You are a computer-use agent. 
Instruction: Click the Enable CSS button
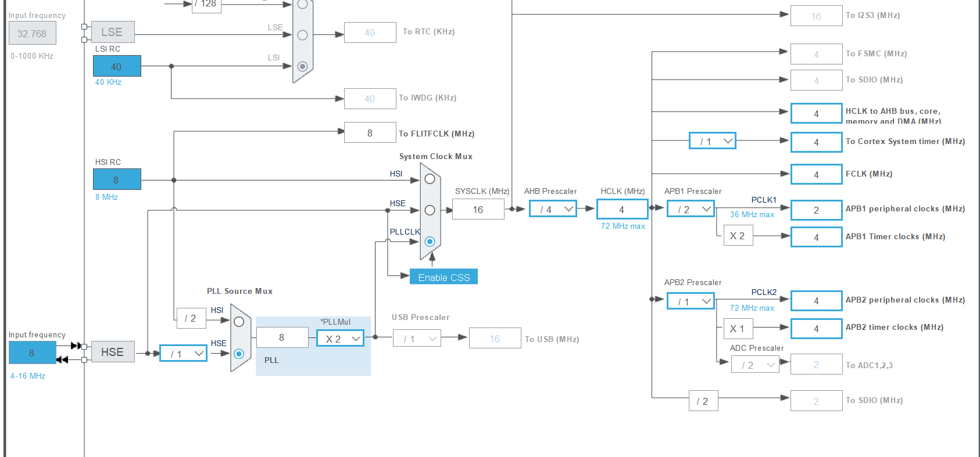(443, 277)
